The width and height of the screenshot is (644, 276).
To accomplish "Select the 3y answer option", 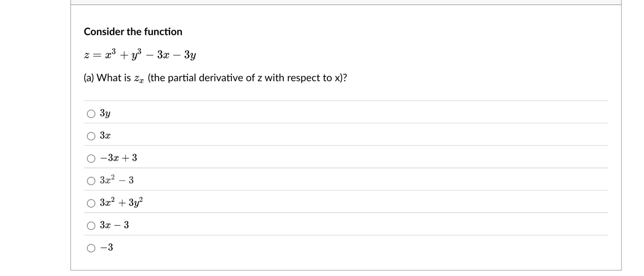I will click(91, 114).
